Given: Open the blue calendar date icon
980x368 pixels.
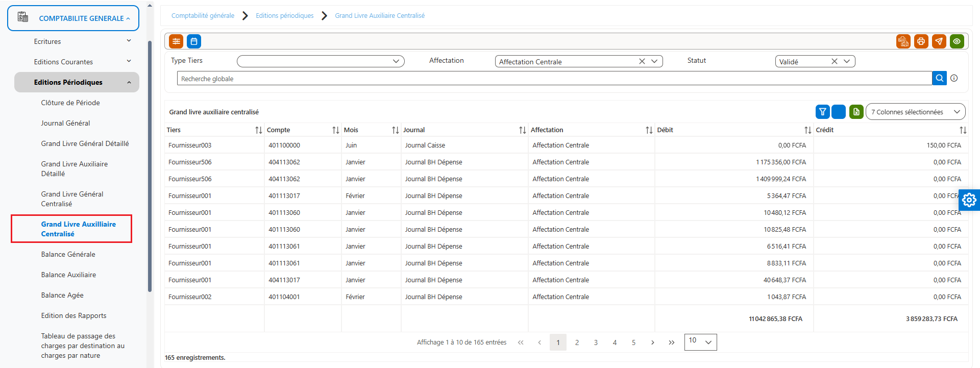Looking at the screenshot, I should pos(194,41).
